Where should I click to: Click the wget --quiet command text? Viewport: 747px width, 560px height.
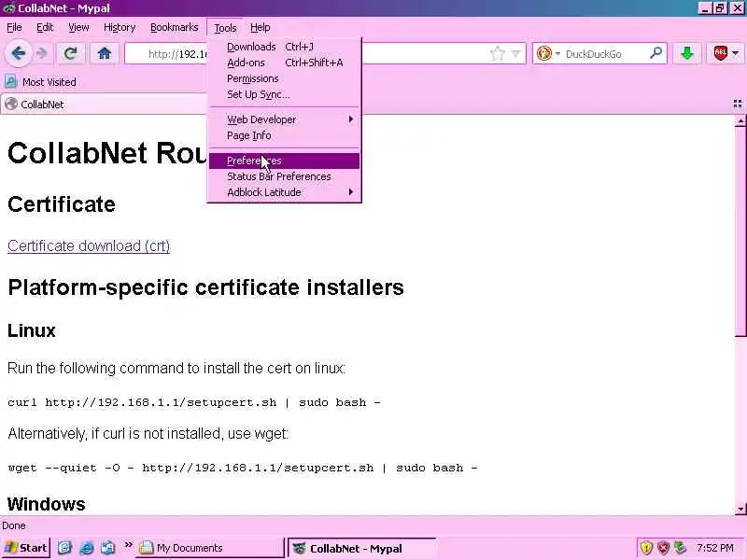pyautogui.click(x=243, y=468)
